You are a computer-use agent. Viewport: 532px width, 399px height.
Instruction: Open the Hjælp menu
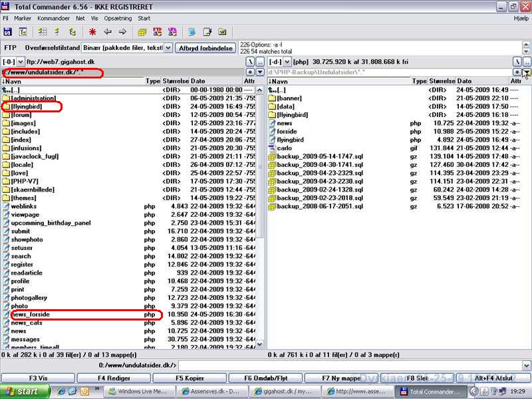pos(521,19)
